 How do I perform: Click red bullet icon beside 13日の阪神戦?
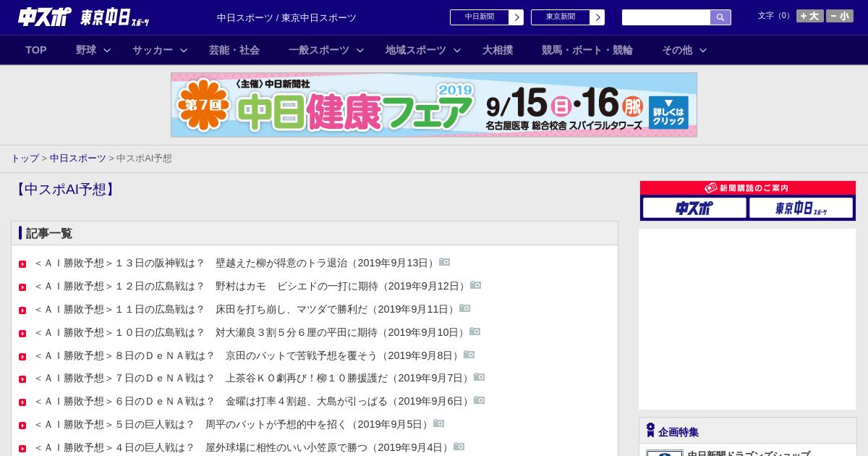pyautogui.click(x=22, y=264)
